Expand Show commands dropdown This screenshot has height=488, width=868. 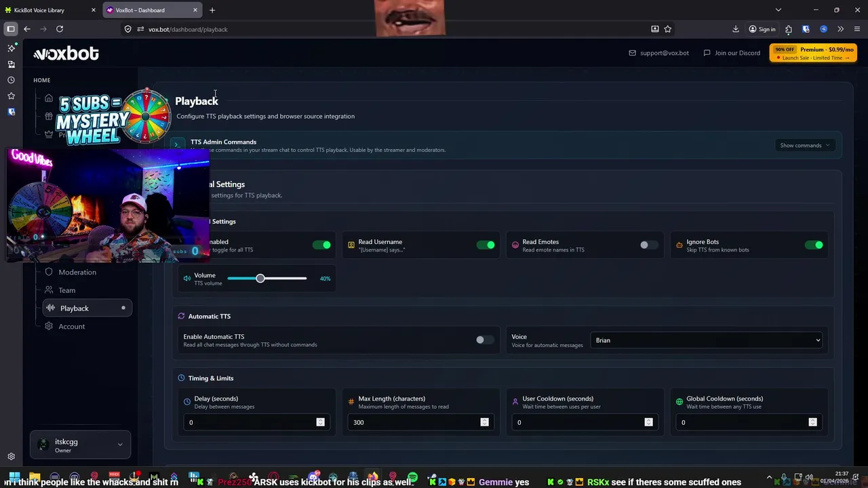pyautogui.click(x=805, y=145)
